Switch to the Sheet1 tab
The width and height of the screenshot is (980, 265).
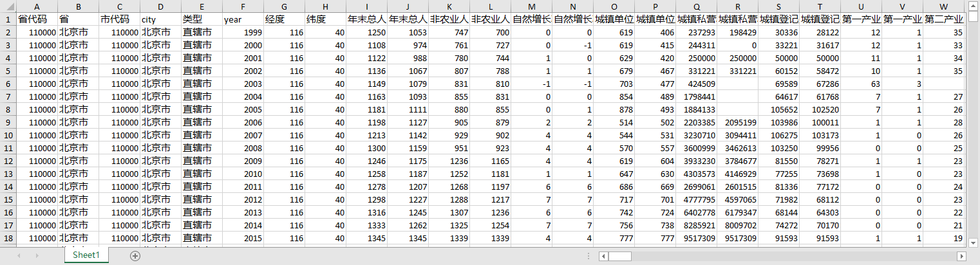(86, 255)
